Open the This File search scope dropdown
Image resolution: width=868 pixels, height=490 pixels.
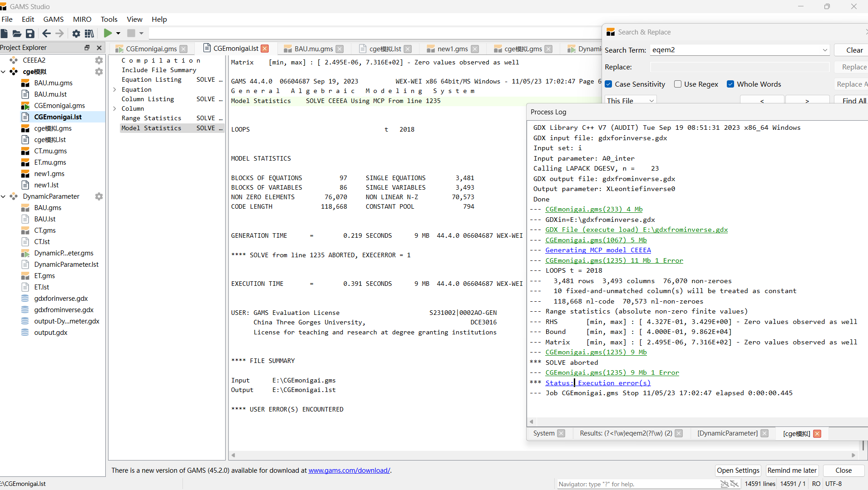pyautogui.click(x=630, y=101)
